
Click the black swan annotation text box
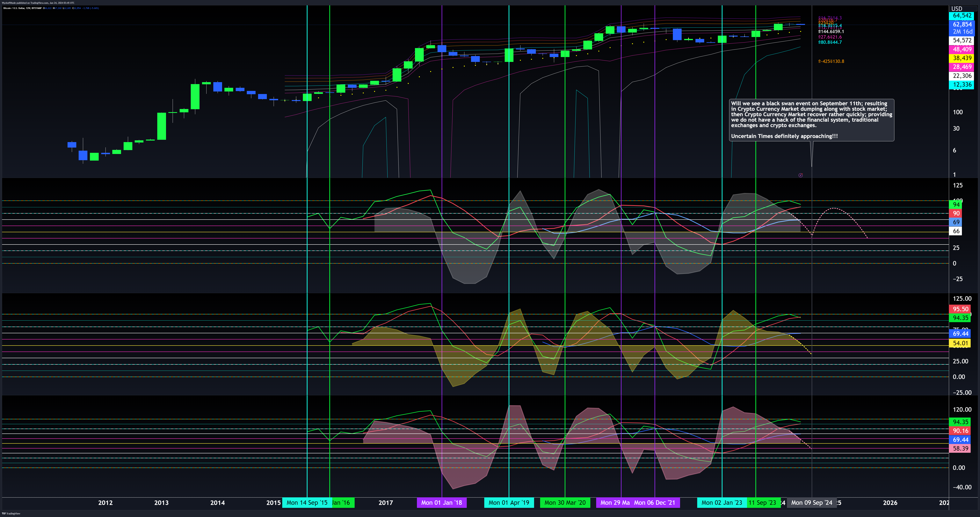(811, 120)
